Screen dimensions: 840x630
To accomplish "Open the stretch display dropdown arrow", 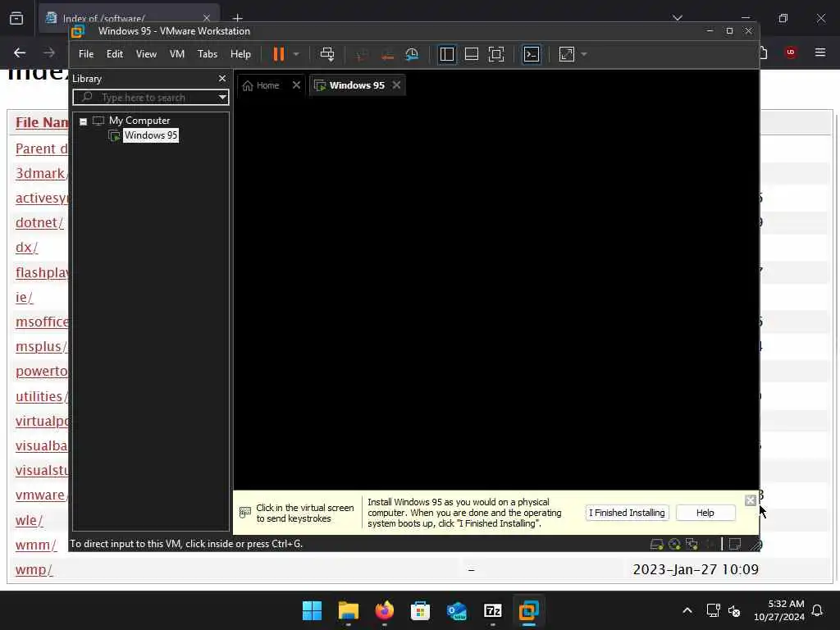I will (x=584, y=54).
